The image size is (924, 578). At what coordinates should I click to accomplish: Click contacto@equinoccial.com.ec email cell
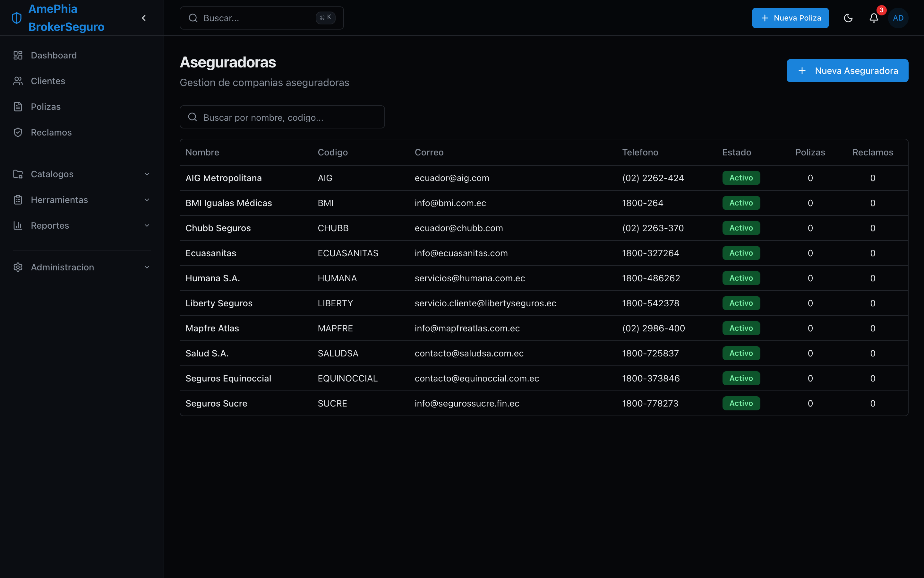point(477,378)
